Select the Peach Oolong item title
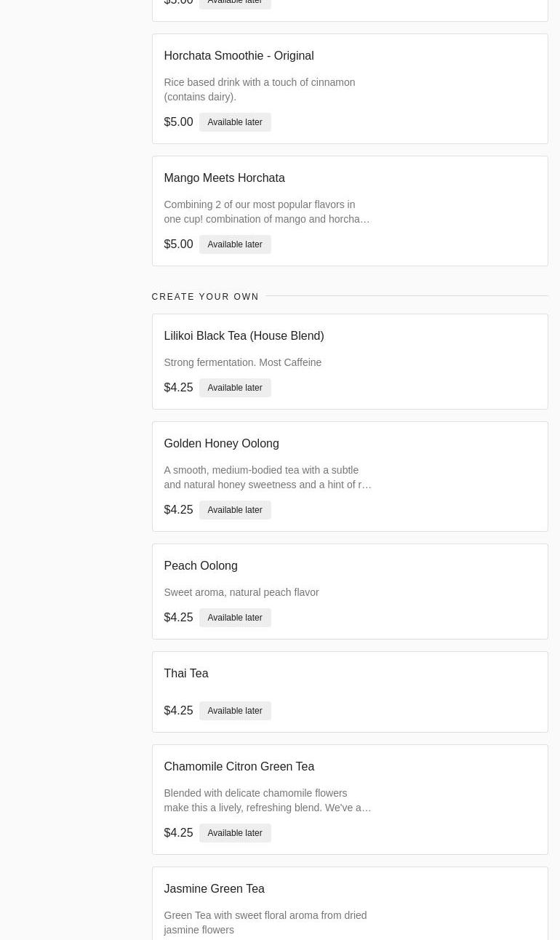560x940 pixels. point(200,566)
